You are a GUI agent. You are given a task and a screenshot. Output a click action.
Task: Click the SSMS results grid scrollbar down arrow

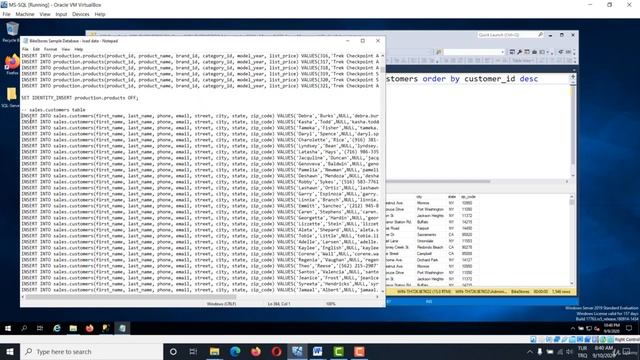pos(572,283)
